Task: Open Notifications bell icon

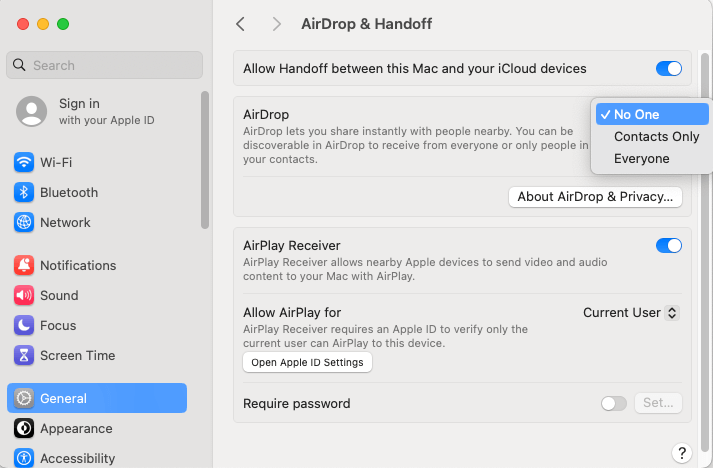Action: click(24, 265)
